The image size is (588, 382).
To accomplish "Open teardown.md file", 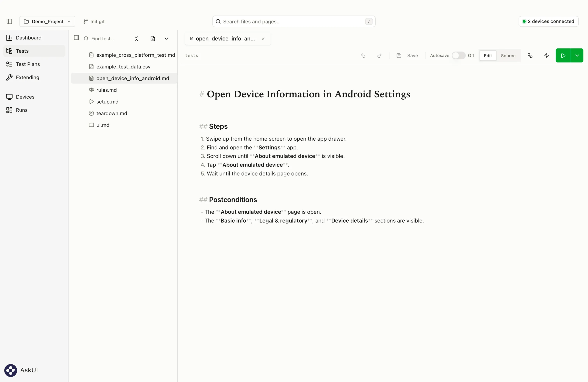I will pos(124,113).
